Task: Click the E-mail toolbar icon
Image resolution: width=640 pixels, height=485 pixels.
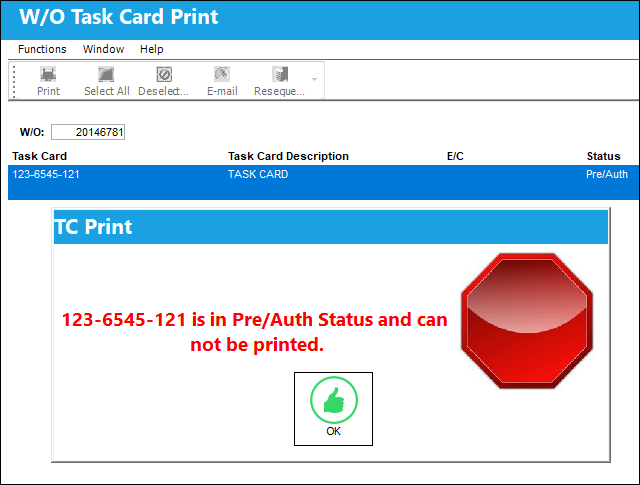Action: tap(222, 81)
